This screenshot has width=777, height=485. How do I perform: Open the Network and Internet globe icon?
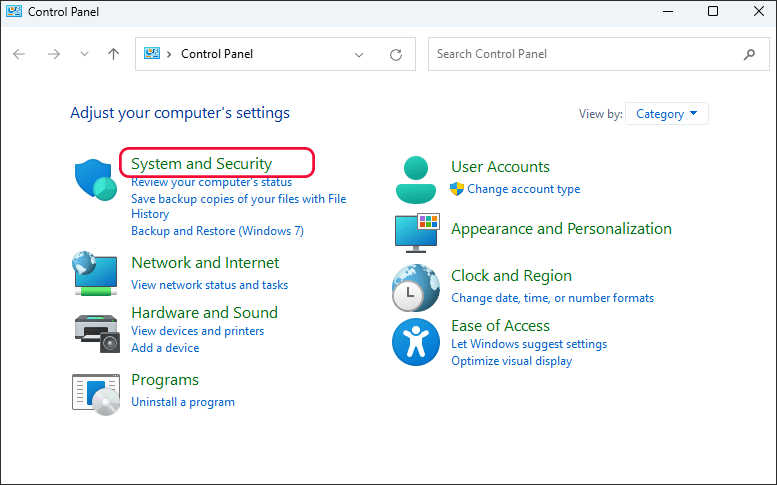coord(96,272)
